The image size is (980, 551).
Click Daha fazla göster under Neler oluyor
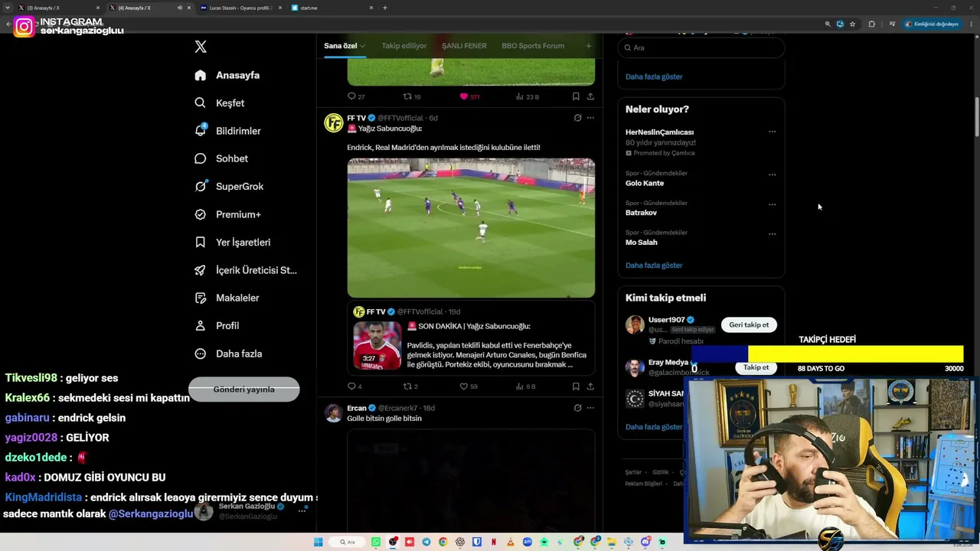[x=654, y=266]
